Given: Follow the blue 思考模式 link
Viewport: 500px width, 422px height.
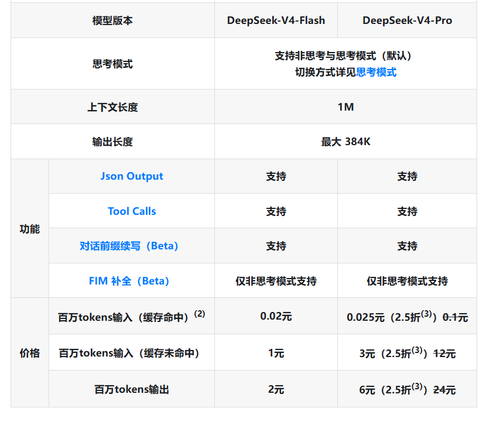Looking at the screenshot, I should coord(376,72).
